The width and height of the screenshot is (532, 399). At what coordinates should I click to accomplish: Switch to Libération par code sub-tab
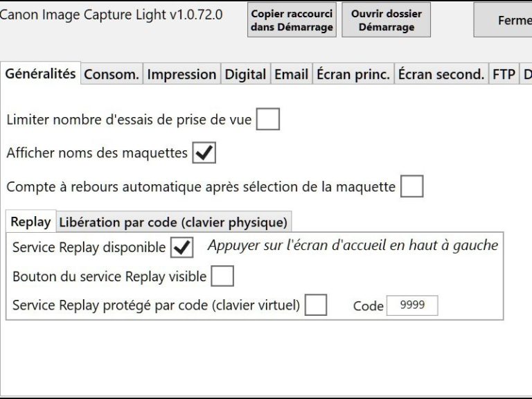click(x=172, y=222)
